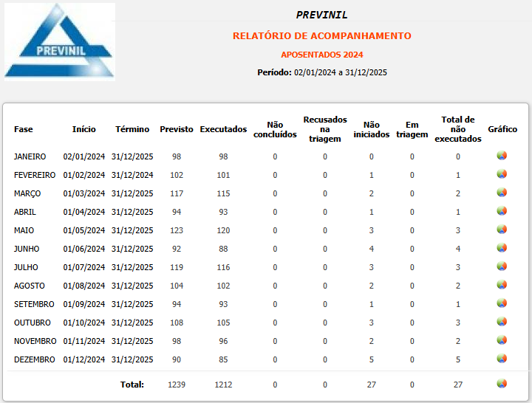The width and height of the screenshot is (532, 403).
Task: Select the FEVEREIRO phase name
Action: (35, 175)
